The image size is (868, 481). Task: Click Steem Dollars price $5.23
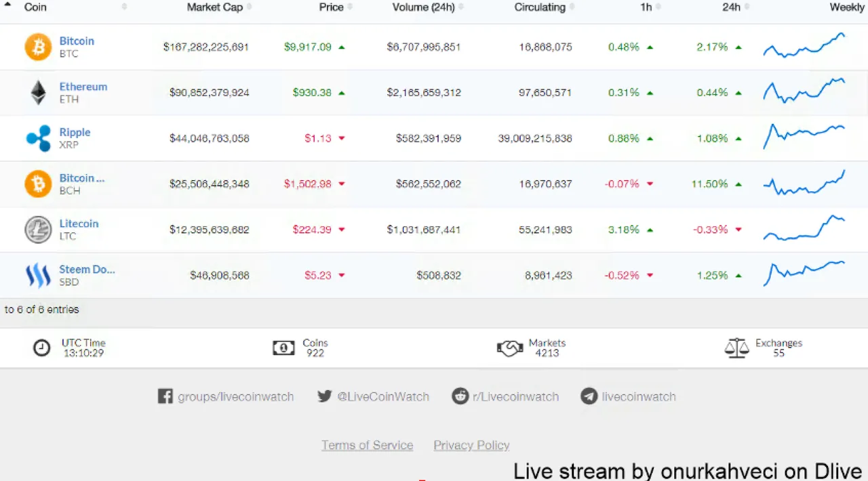pos(318,275)
